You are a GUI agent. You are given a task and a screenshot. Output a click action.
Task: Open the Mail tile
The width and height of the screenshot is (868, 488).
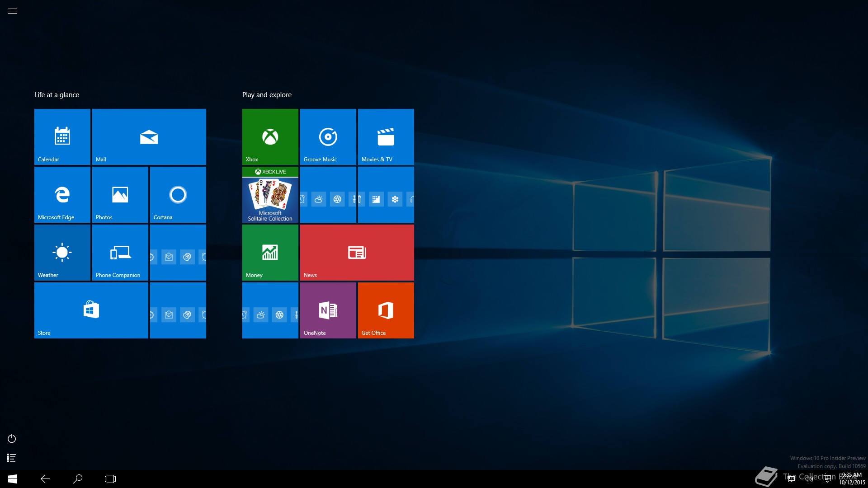point(149,137)
